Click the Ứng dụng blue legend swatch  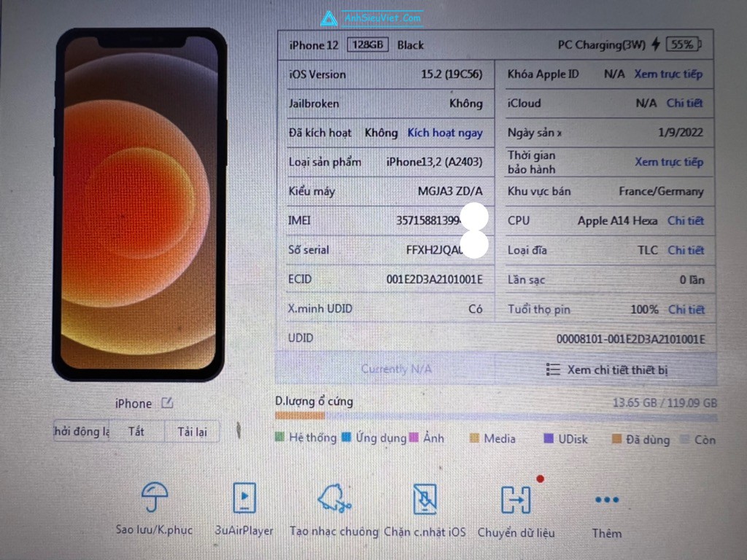[x=347, y=437]
